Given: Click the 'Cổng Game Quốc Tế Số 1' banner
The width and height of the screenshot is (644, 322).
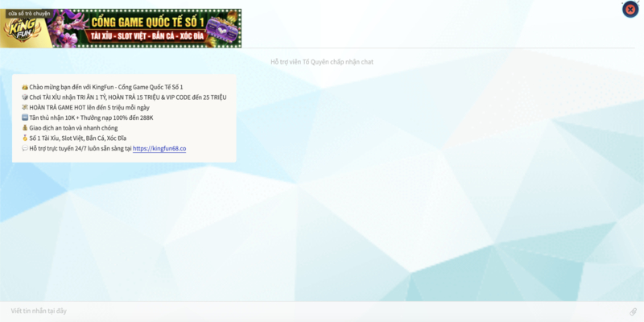Looking at the screenshot, I should (x=121, y=28).
